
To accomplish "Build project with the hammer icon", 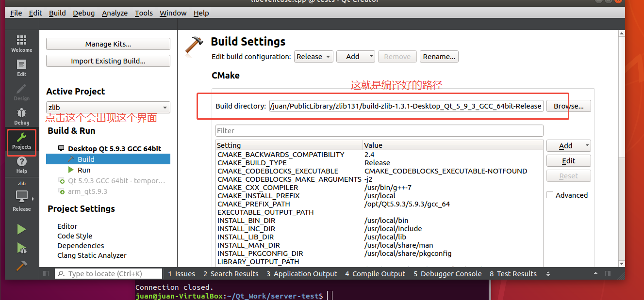I will [x=21, y=266].
